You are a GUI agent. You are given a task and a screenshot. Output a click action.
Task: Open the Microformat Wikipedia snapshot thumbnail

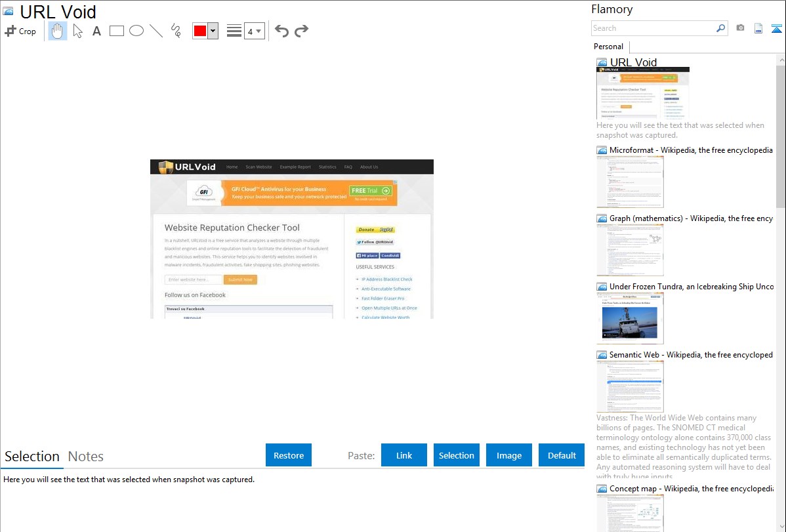point(630,182)
